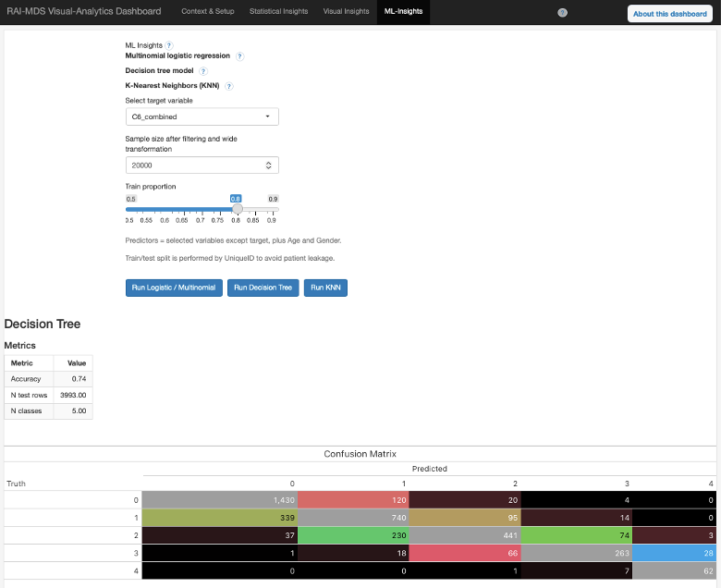Click the N test rows label
721x588 pixels.
click(x=29, y=395)
